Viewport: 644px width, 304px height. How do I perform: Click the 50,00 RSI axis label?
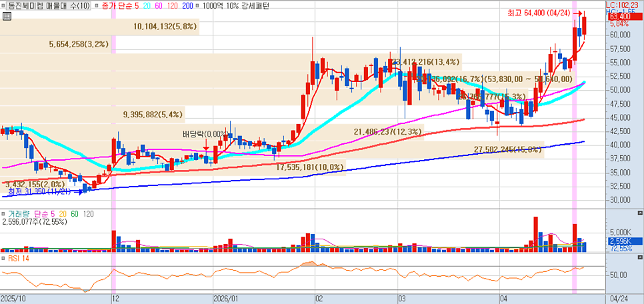coord(617,275)
